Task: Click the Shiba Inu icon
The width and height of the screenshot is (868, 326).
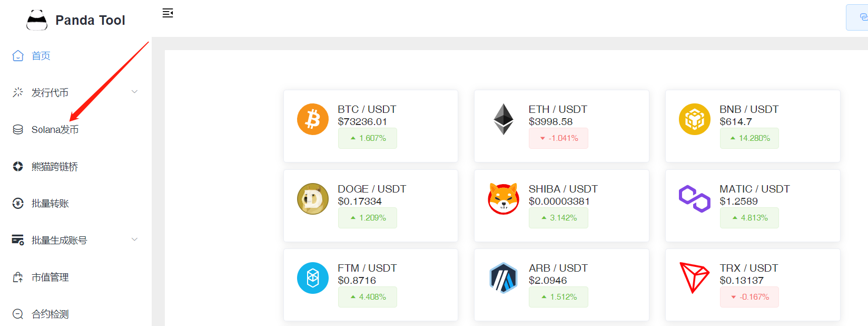Action: pos(504,199)
